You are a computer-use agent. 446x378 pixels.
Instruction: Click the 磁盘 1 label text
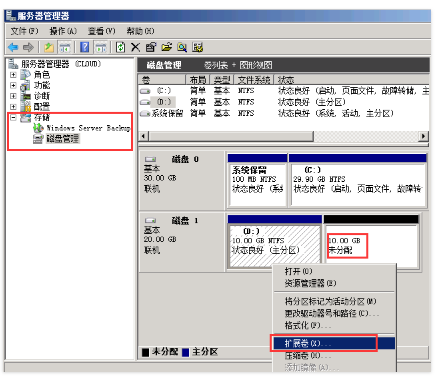point(185,221)
